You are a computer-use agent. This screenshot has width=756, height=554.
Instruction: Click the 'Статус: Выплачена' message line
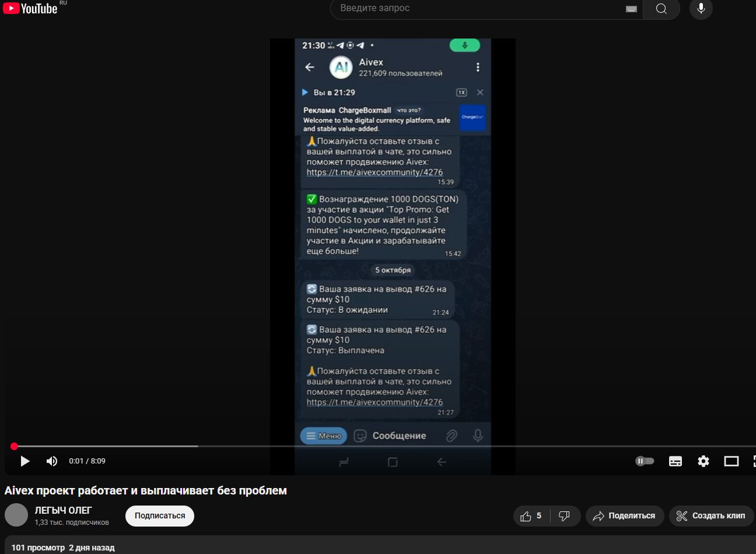pos(345,351)
